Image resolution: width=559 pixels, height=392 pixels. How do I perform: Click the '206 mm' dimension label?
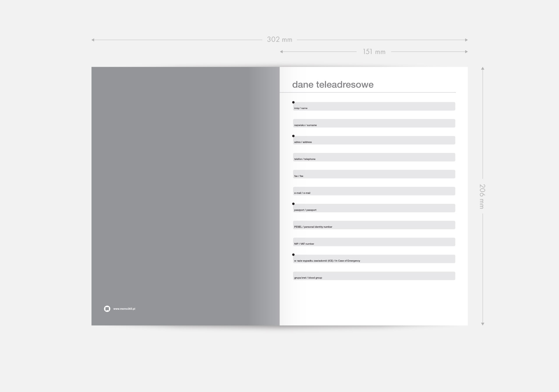tap(482, 196)
